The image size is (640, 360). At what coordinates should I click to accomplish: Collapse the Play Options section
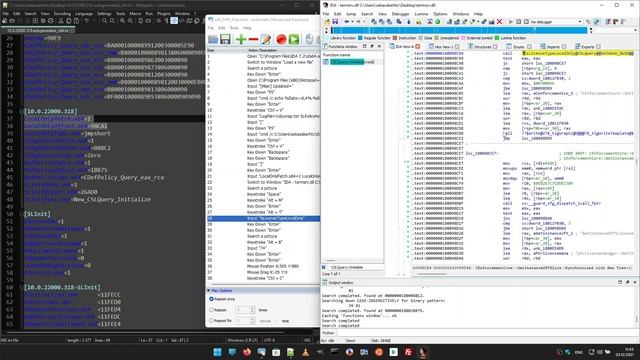(x=209, y=291)
